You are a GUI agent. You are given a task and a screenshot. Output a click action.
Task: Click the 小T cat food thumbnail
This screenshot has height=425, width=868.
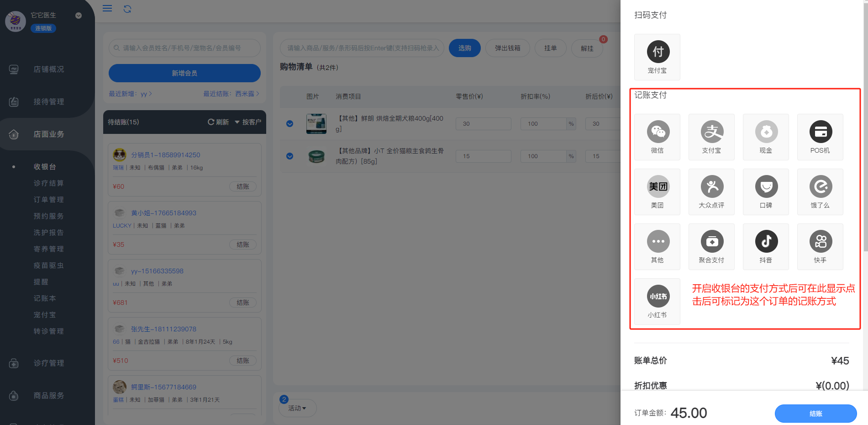pos(316,156)
